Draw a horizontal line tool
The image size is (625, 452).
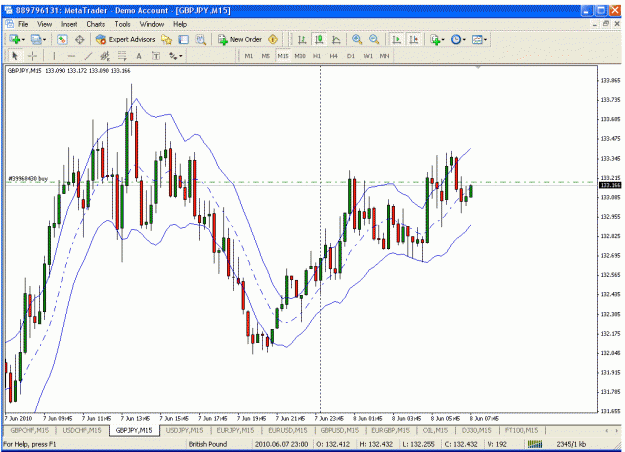pos(71,56)
